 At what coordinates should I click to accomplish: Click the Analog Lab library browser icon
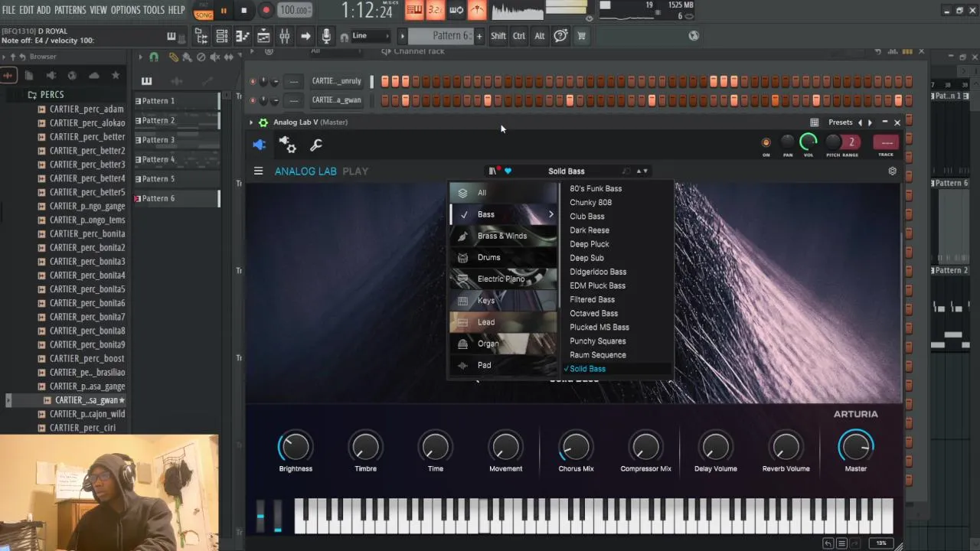[x=492, y=171]
